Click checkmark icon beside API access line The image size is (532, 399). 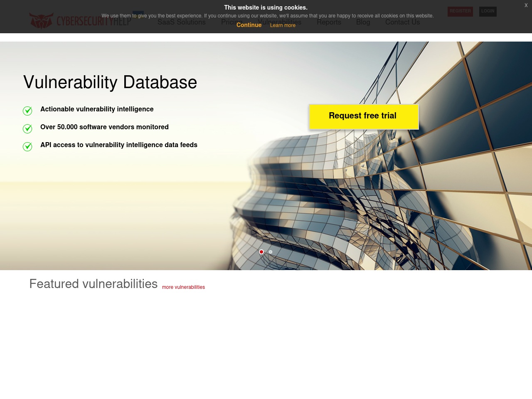pos(27,146)
